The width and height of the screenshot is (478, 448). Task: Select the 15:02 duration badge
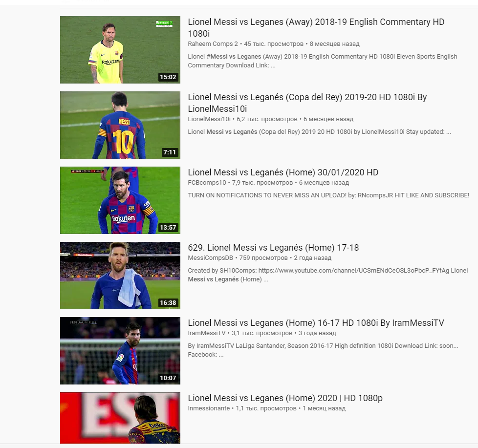pyautogui.click(x=168, y=77)
